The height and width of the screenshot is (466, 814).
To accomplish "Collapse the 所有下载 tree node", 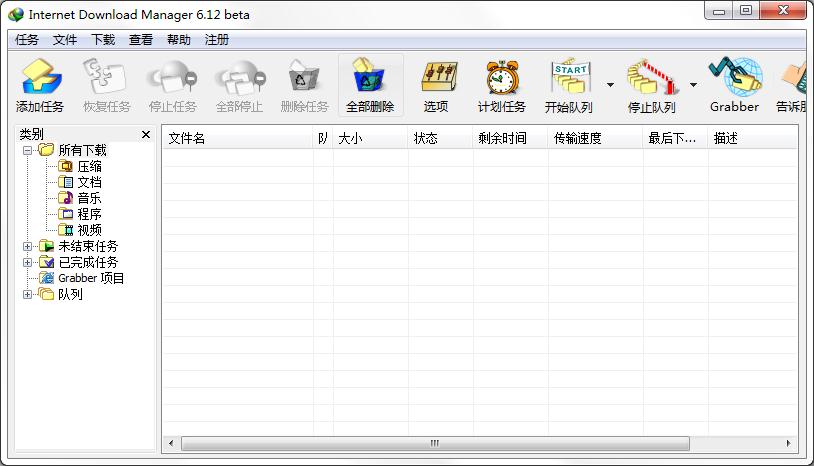I will (28, 150).
